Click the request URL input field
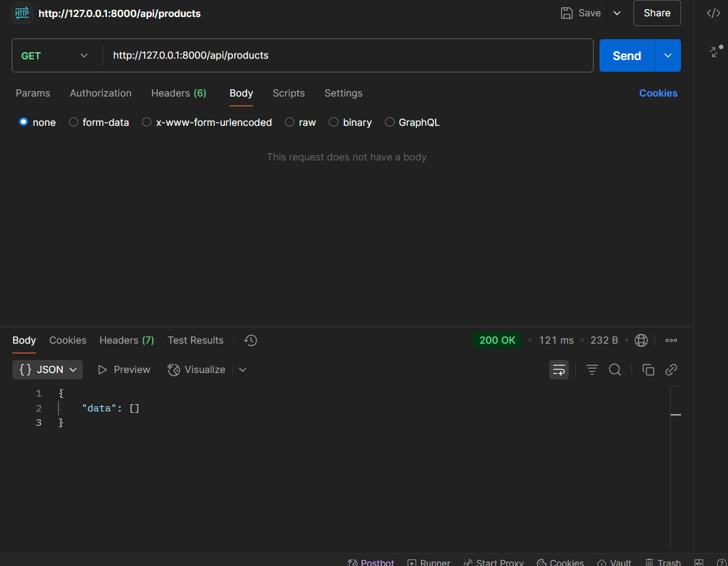Viewport: 728px width, 566px height. tap(346, 56)
